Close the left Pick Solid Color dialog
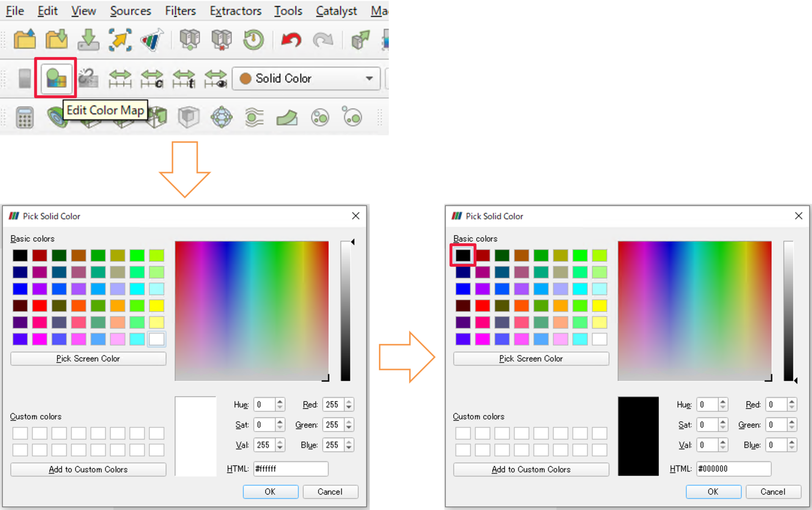The height and width of the screenshot is (510, 812). 356,216
